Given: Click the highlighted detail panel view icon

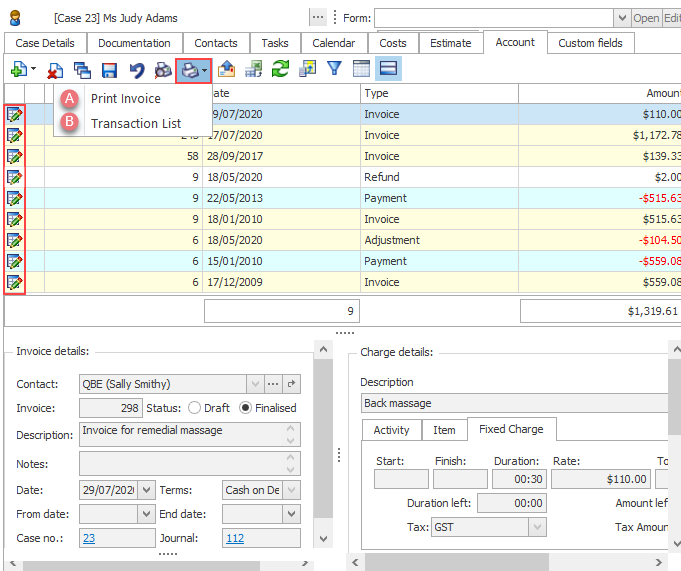Looking at the screenshot, I should (388, 68).
